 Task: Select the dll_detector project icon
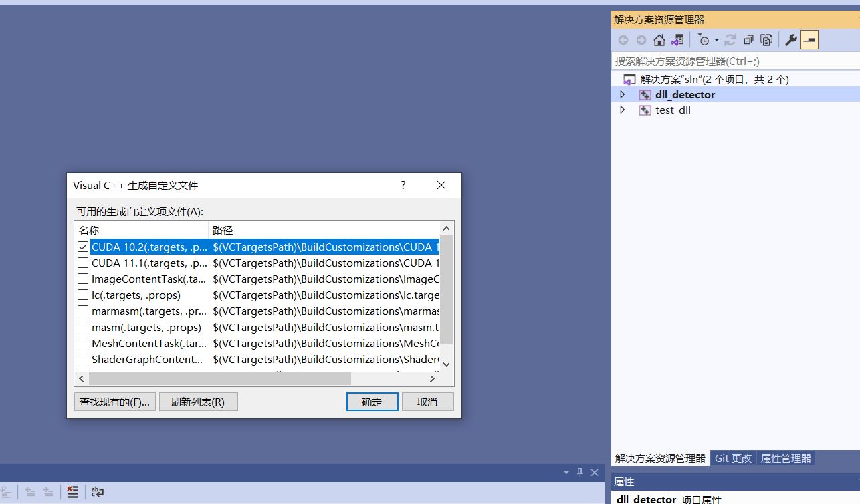click(645, 94)
